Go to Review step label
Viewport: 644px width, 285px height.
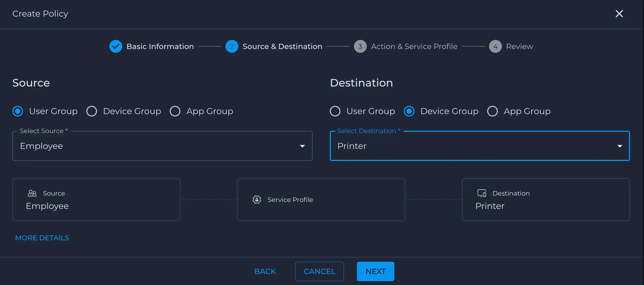click(x=520, y=46)
